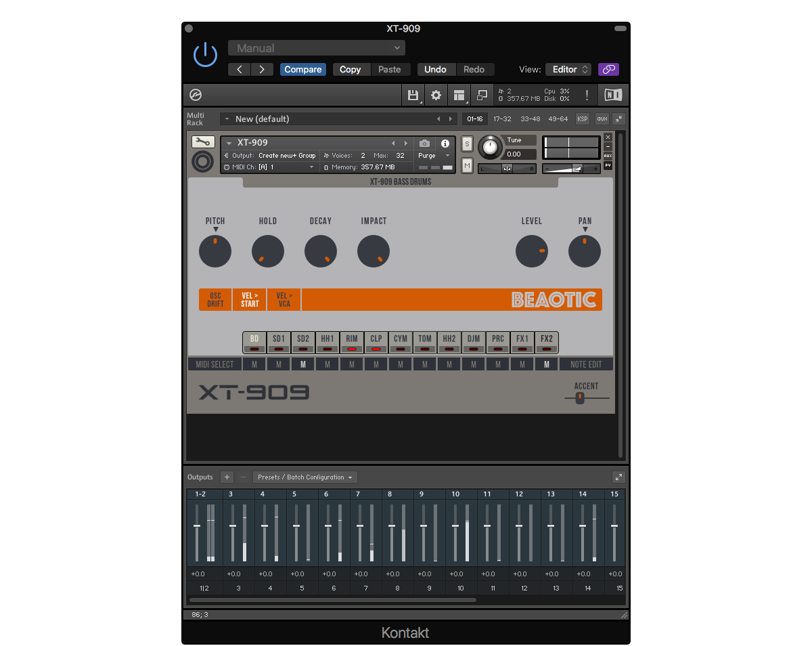The image size is (812, 646).
Task: Toggle the plugin power button
Action: 205,55
